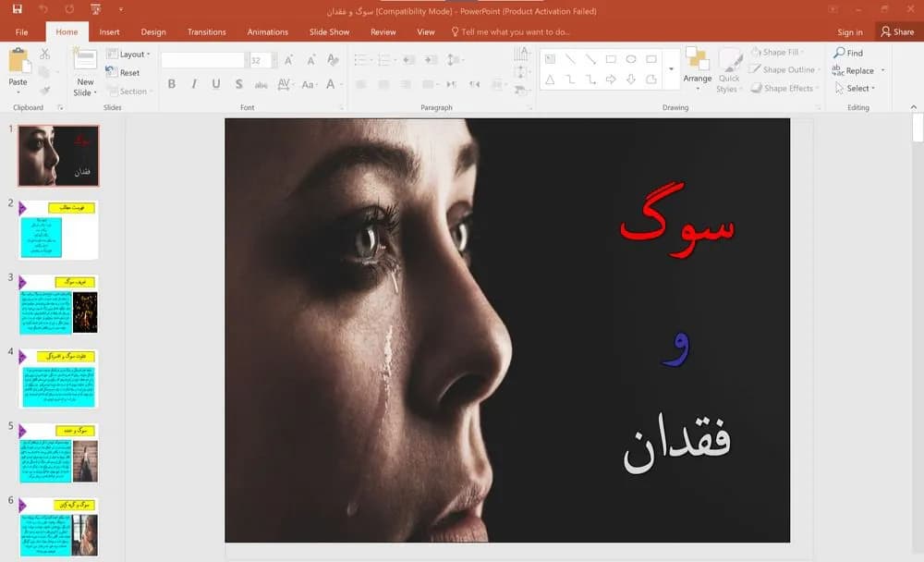Click the Format Painter brush icon

coord(44,91)
